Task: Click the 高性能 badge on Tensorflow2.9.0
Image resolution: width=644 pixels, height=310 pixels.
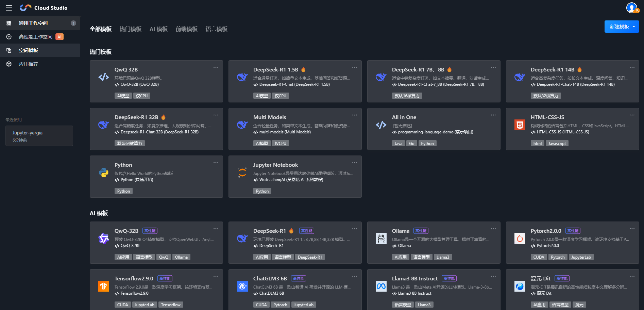Action: click(165, 278)
